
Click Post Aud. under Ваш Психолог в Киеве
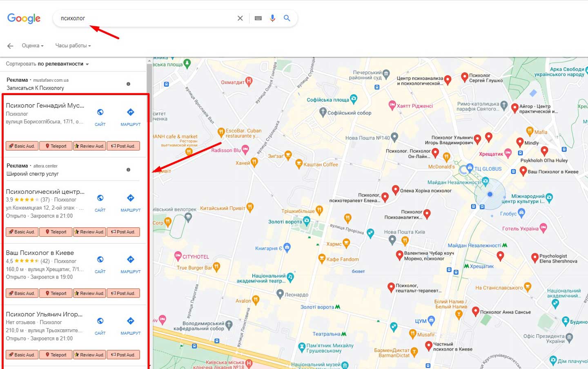point(123,293)
